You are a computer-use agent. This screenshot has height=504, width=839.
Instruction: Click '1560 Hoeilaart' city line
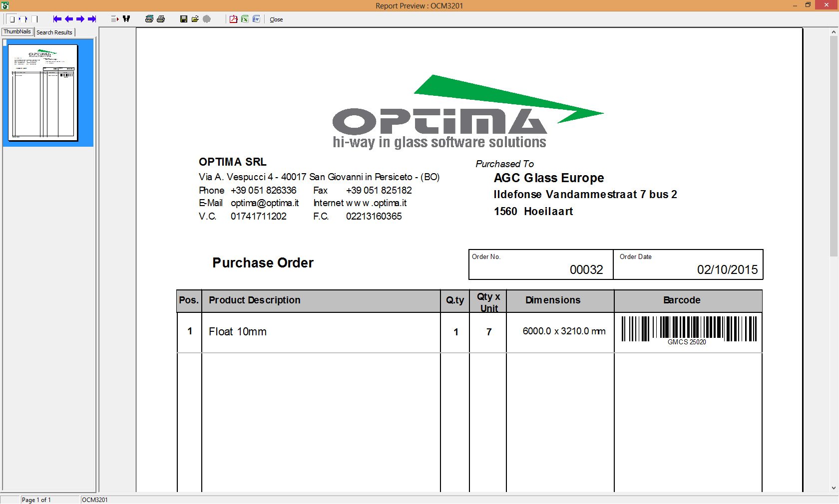(533, 212)
